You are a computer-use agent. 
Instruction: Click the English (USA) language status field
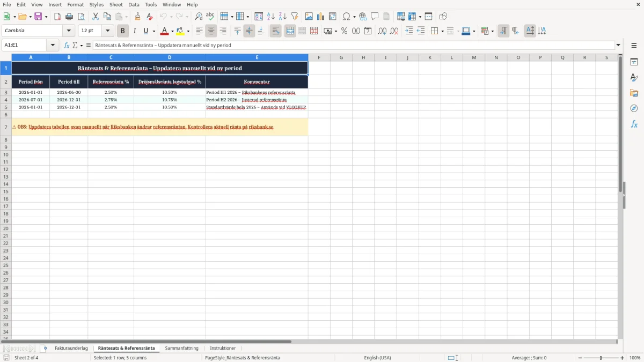tap(377, 358)
